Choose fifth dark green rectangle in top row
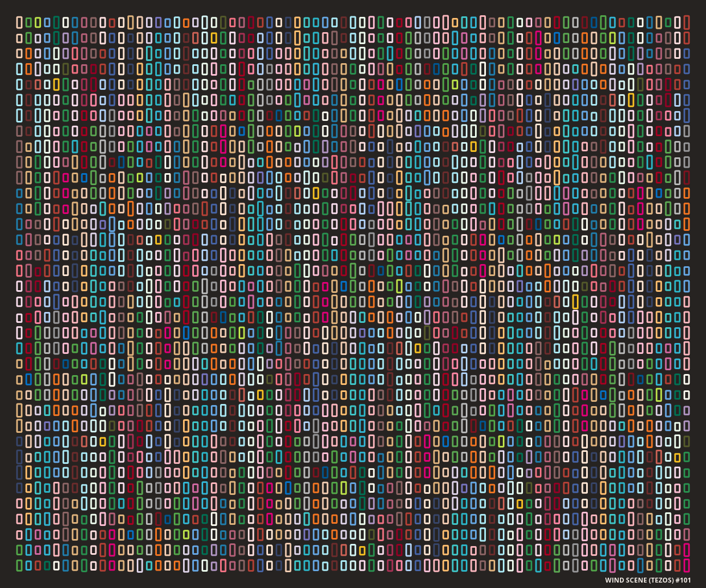This screenshot has height=588, width=706. click(56, 22)
